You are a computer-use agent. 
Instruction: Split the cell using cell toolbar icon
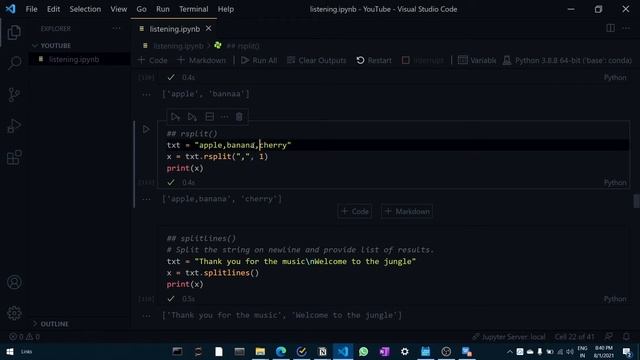pyautogui.click(x=209, y=117)
